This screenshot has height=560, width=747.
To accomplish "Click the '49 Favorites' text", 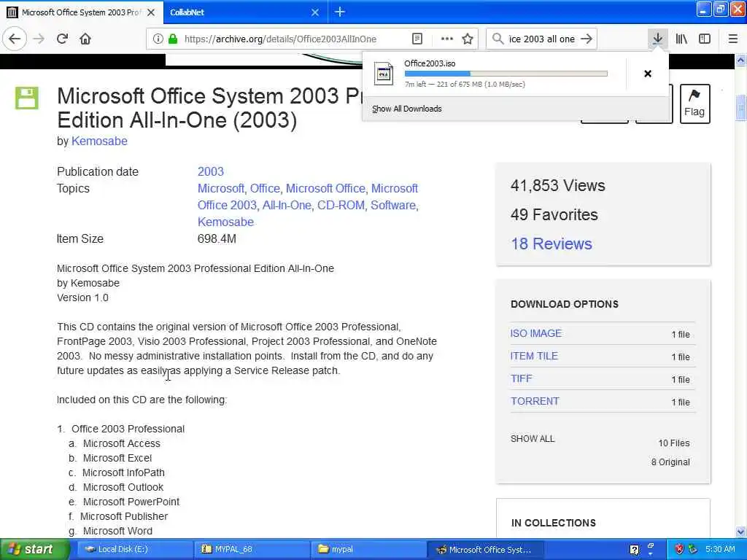I will [554, 215].
